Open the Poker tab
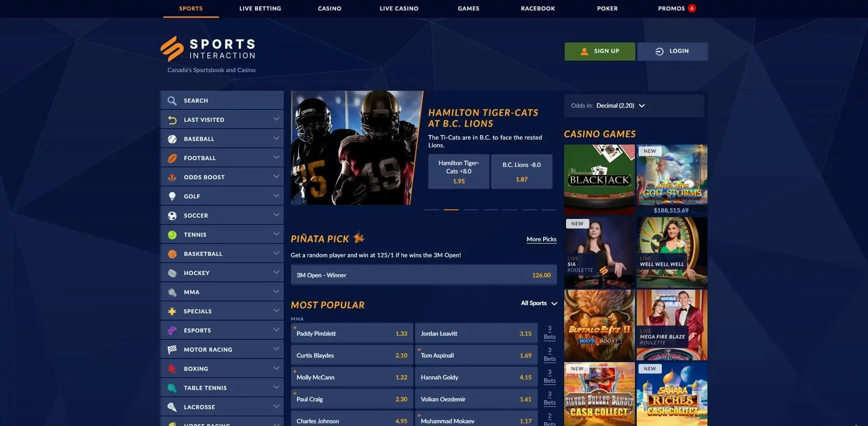 coord(607,9)
